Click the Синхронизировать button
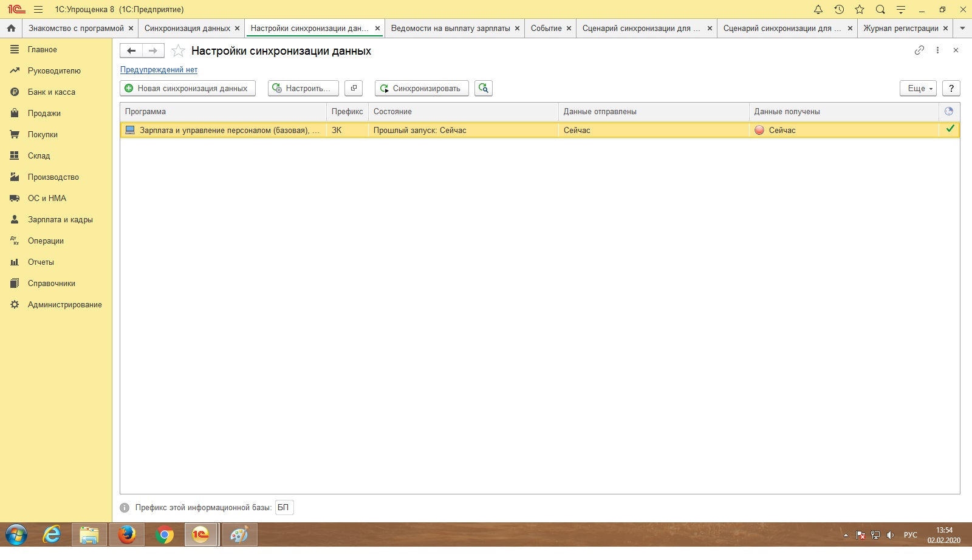Image resolution: width=972 pixels, height=560 pixels. pyautogui.click(x=422, y=88)
